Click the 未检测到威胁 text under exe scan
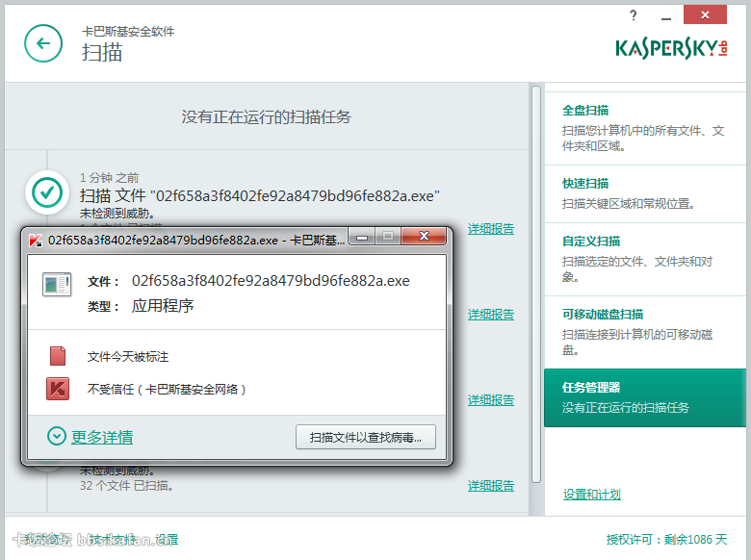The height and width of the screenshot is (560, 751). (x=117, y=213)
